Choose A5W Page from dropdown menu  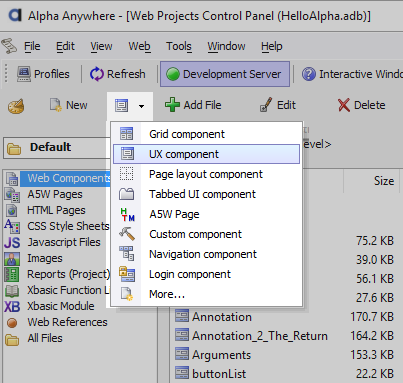(206, 214)
